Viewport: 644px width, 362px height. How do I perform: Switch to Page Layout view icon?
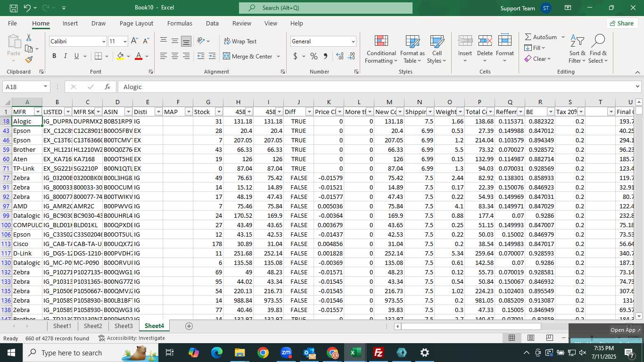coord(530,338)
